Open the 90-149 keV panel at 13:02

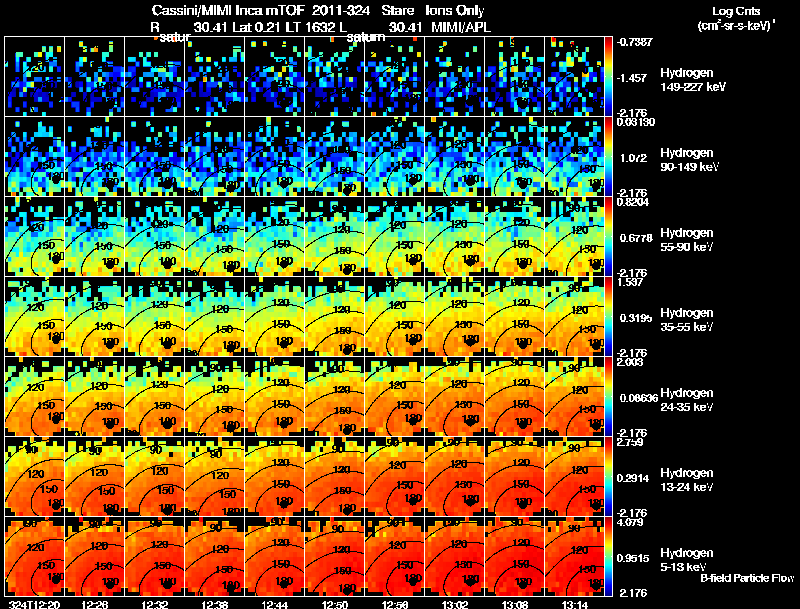click(454, 157)
